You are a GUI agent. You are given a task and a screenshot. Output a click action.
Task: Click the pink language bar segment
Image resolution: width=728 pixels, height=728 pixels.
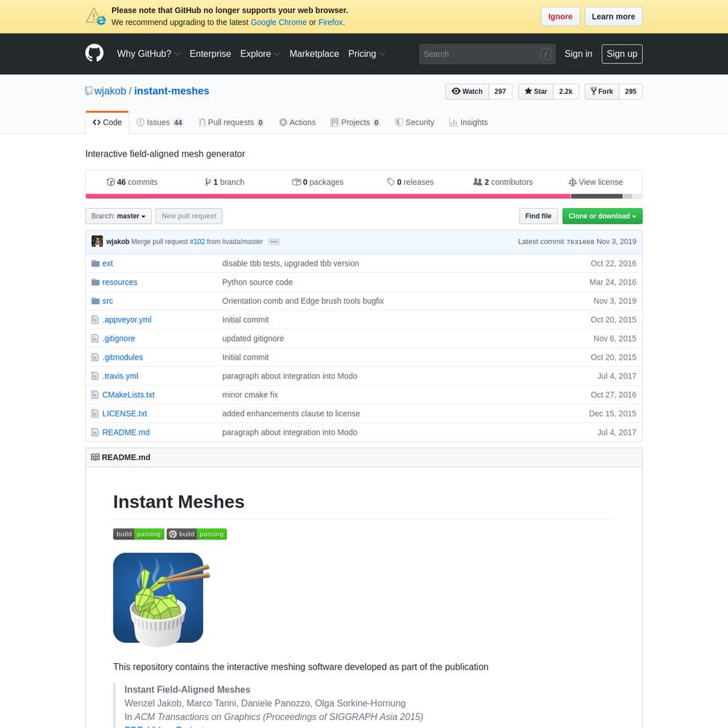(x=328, y=197)
